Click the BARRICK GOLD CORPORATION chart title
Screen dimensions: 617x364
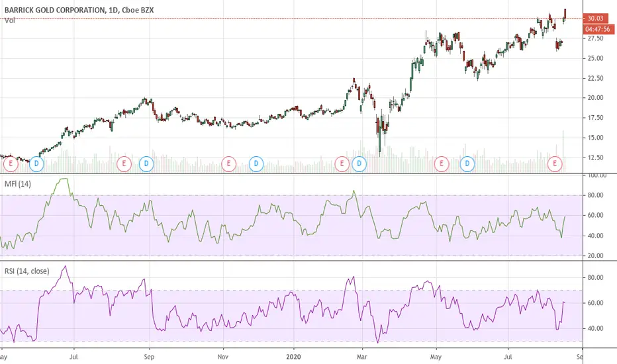[79, 10]
